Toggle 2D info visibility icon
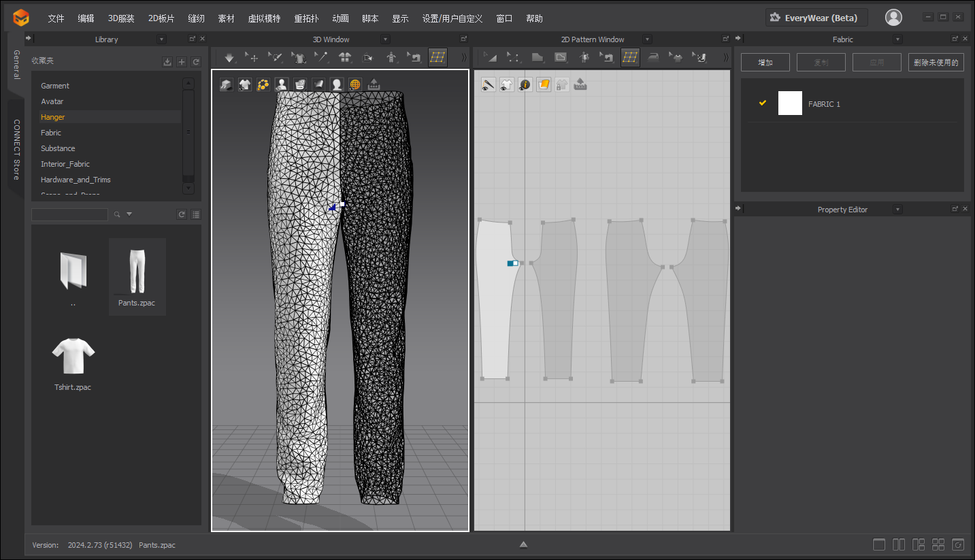This screenshot has width=975, height=560. click(525, 84)
